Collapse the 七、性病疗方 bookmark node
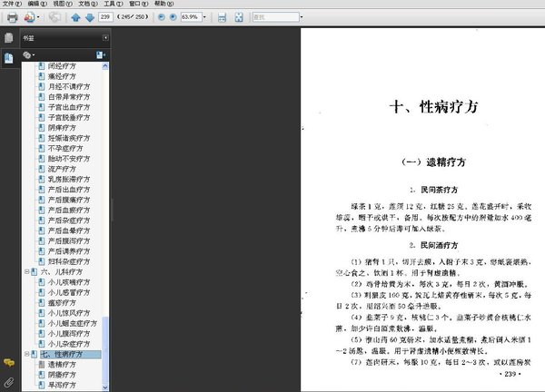Image resolution: width=545 pixels, height=392 pixels. coord(26,354)
